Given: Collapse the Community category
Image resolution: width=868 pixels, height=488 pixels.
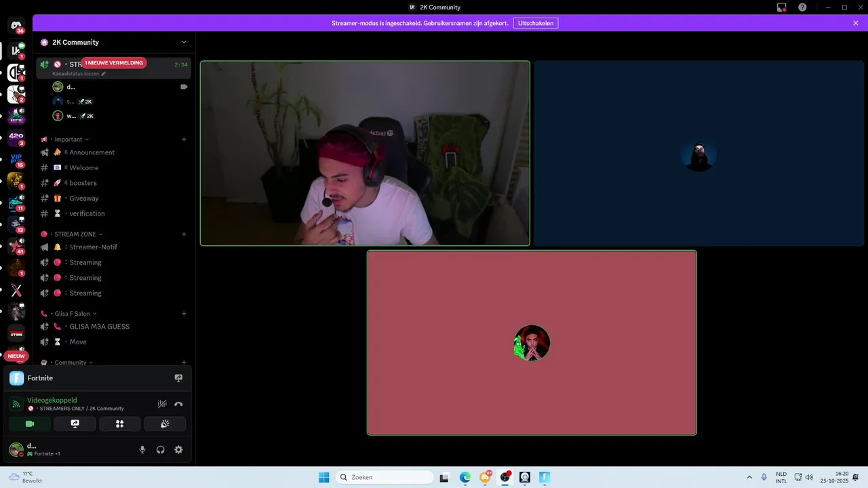Looking at the screenshot, I should 71,363.
